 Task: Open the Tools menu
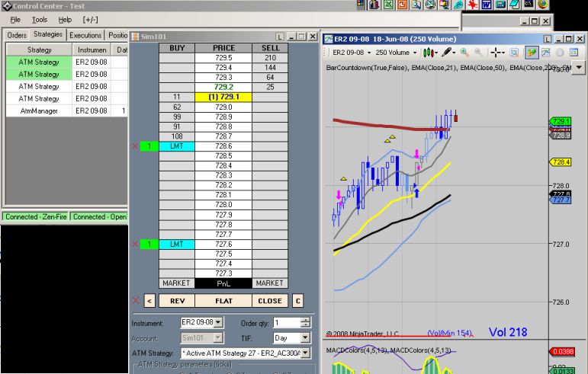click(x=40, y=20)
